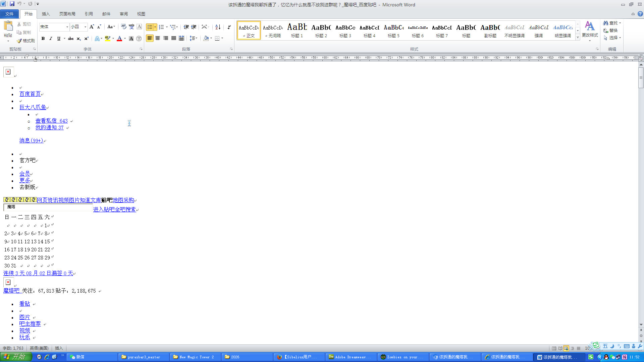Click the QQ penguin tray icon
This screenshot has width=644, height=362.
[606, 357]
